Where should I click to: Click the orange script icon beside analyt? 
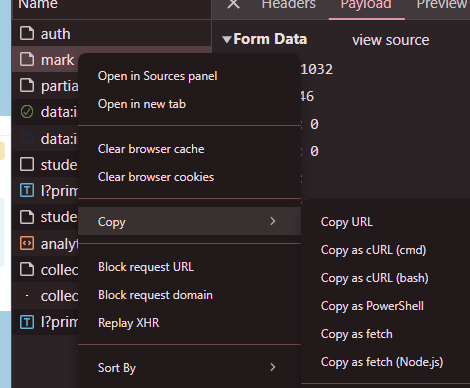click(27, 243)
